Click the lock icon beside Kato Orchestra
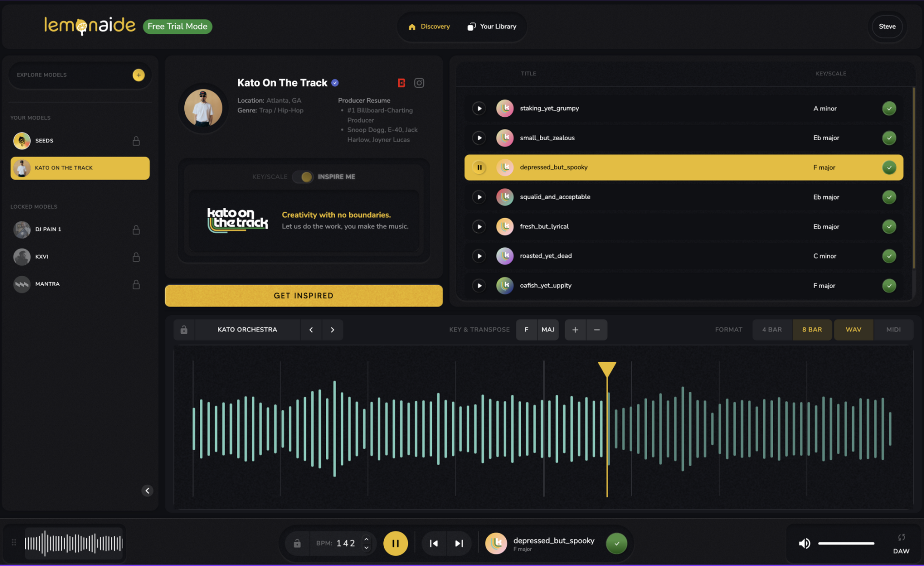Viewport: 924px width, 566px height. pyautogui.click(x=184, y=330)
